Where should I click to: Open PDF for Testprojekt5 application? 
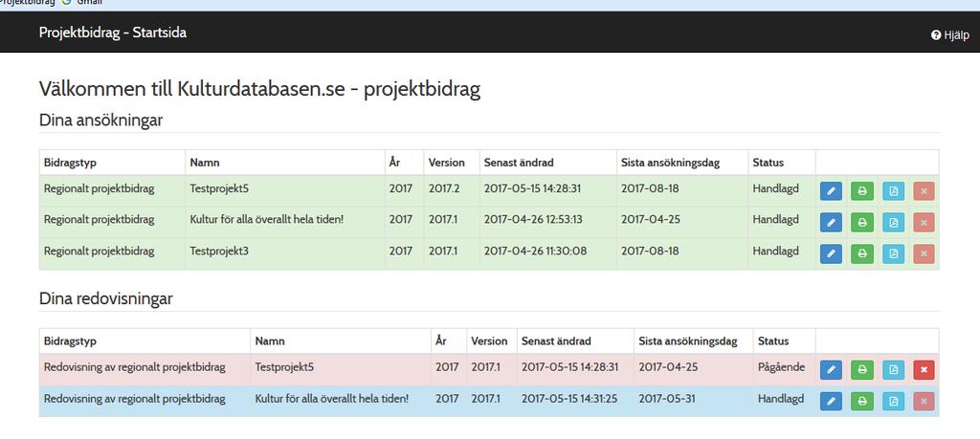click(893, 191)
